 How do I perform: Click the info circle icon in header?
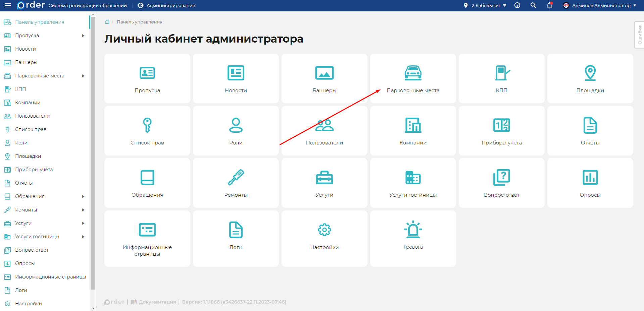click(x=517, y=5)
